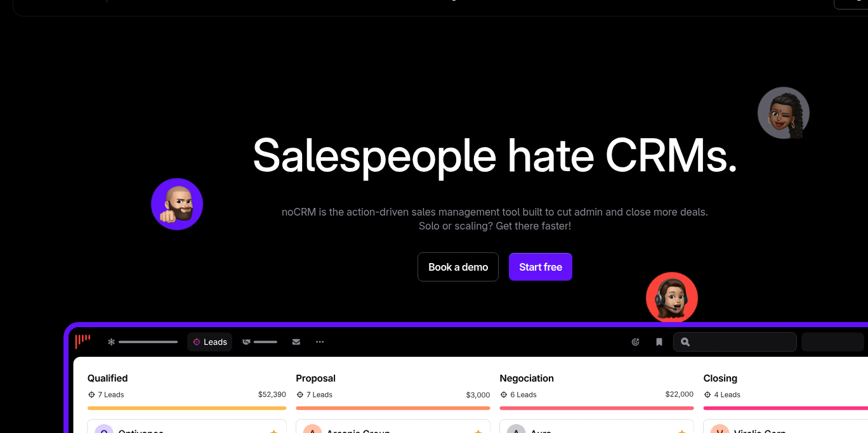The image size is (868, 433).
Task: Click the $22,000 total in Negociation
Action: 680,394
